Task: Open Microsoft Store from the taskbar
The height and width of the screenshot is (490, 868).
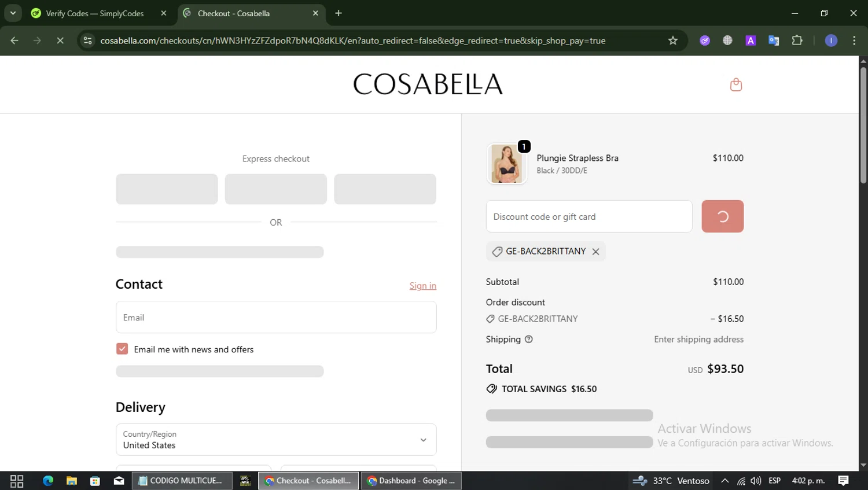Action: coord(95,481)
